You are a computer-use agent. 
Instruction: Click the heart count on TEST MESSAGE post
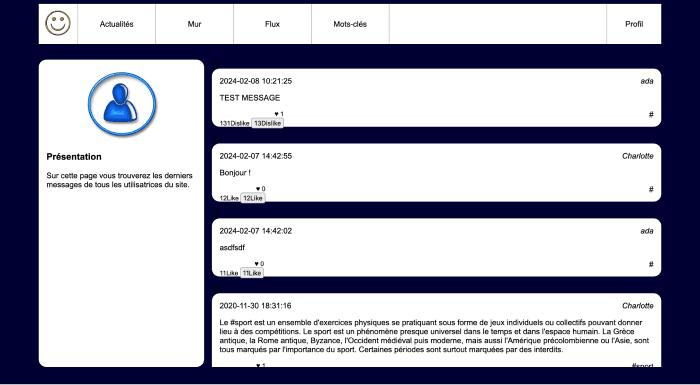coord(279,114)
